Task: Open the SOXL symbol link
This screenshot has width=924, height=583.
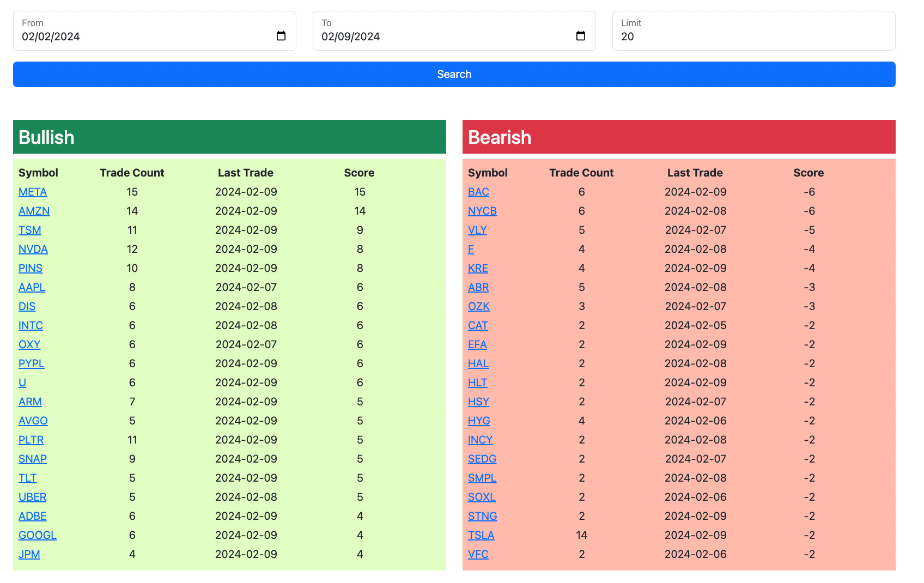Action: pyautogui.click(x=482, y=497)
